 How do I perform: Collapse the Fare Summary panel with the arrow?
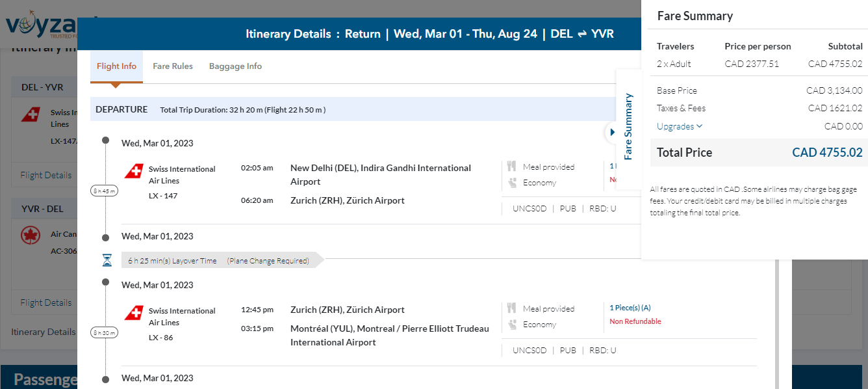[x=612, y=132]
